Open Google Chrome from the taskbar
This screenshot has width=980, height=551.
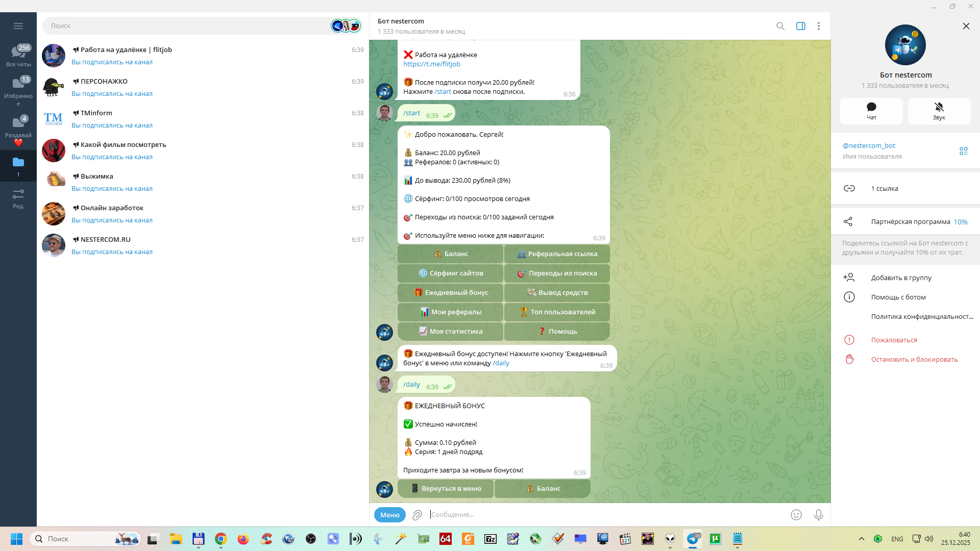pos(220,539)
